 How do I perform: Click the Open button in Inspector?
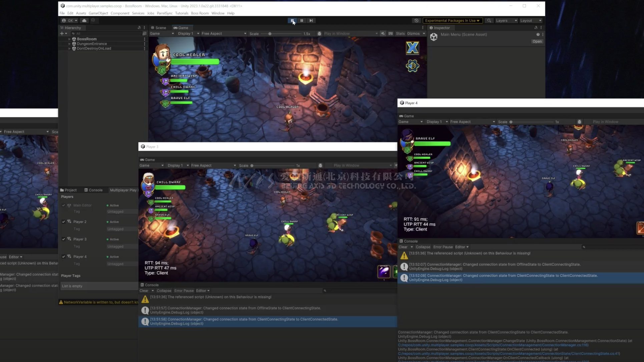point(537,42)
